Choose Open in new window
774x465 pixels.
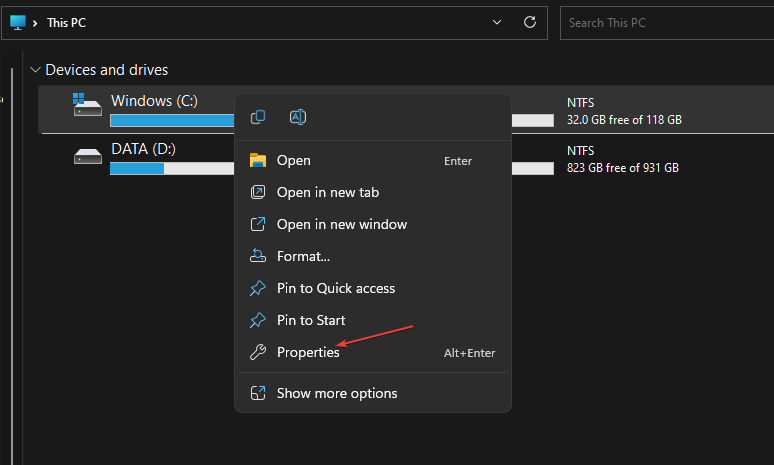373,225
